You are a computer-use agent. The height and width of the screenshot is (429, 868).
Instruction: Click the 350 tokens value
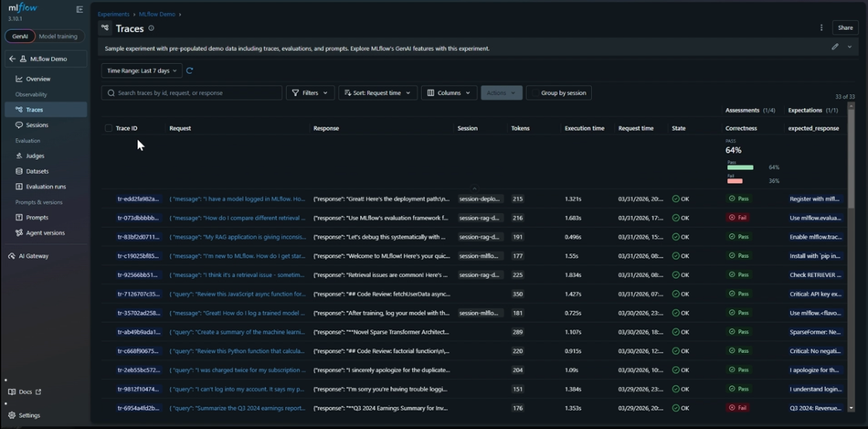pyautogui.click(x=517, y=294)
